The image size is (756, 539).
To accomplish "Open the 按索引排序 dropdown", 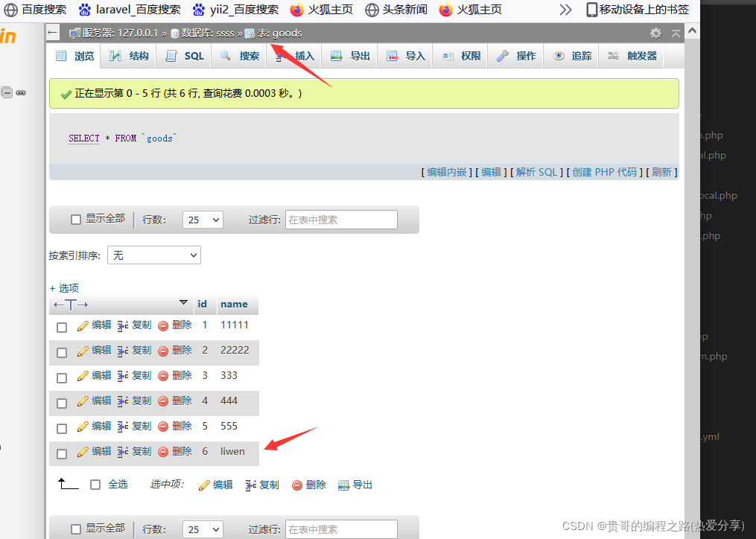I will pos(154,255).
